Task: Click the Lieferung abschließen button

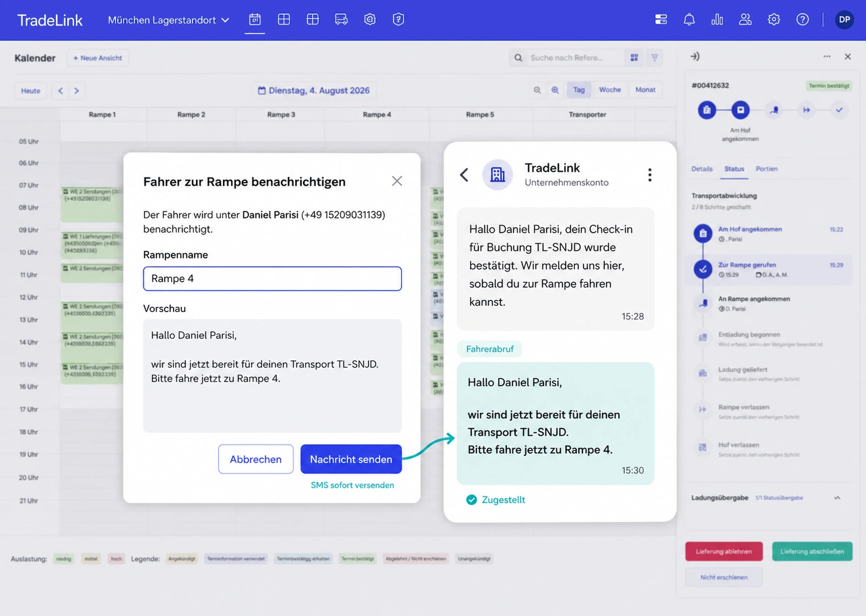Action: click(812, 552)
